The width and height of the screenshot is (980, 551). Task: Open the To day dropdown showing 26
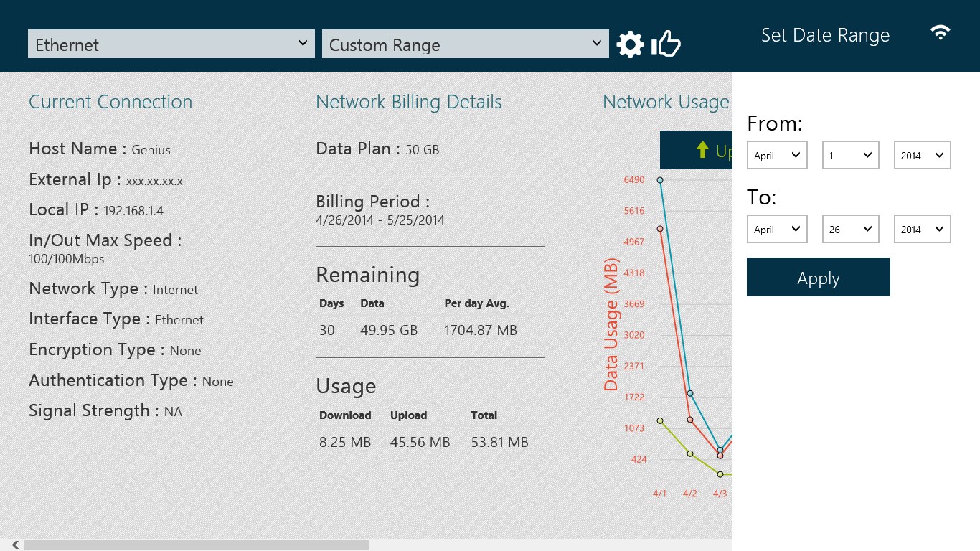850,230
